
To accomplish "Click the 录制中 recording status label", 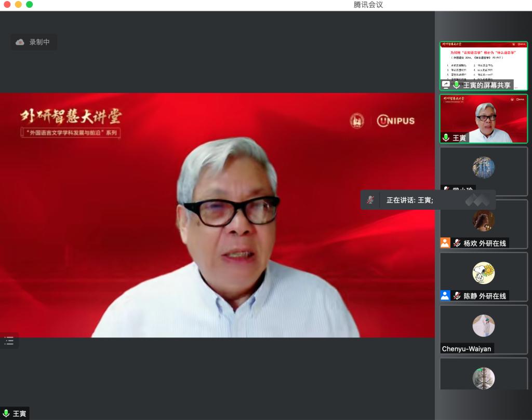I will click(x=39, y=42).
